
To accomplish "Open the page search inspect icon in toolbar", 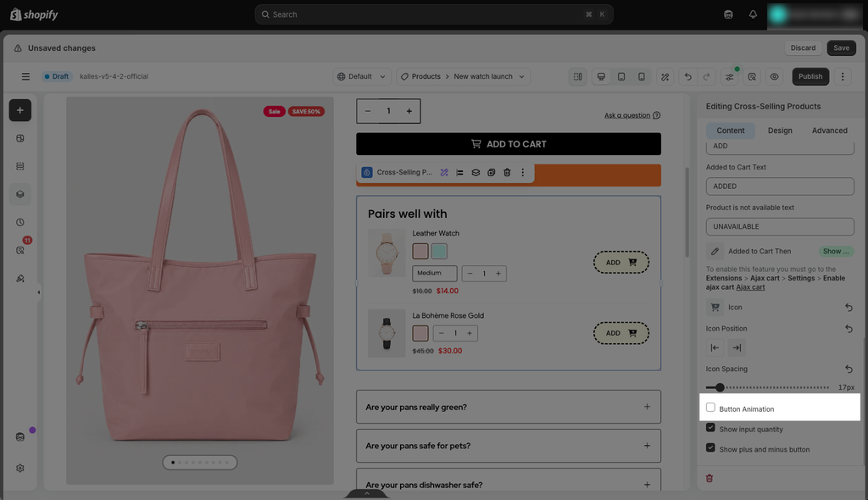I will point(752,77).
